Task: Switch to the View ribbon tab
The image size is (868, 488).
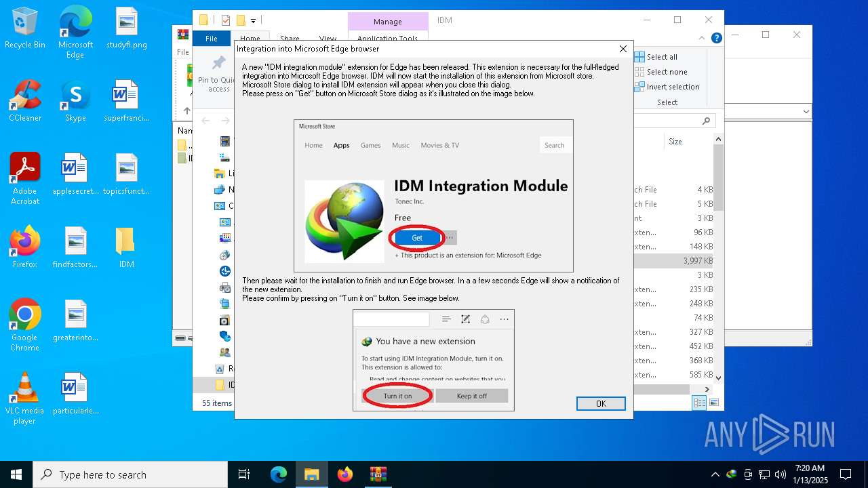Action: pyautogui.click(x=328, y=39)
